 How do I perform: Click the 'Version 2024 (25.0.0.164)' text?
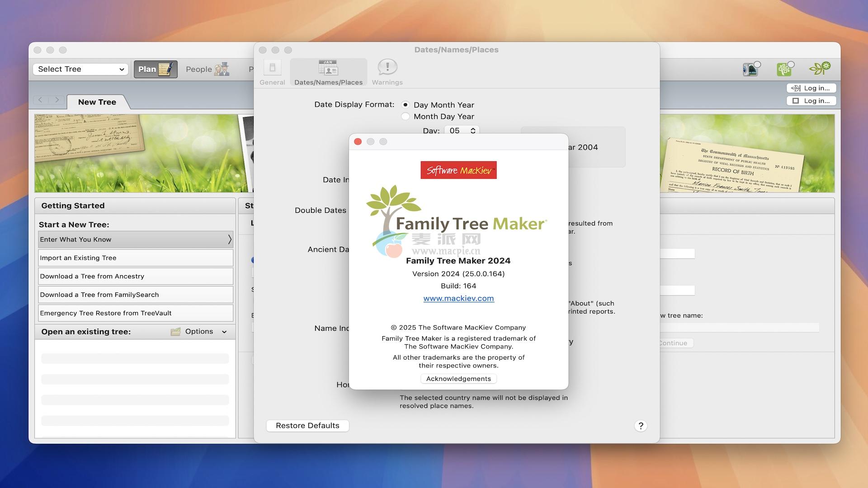click(x=458, y=274)
